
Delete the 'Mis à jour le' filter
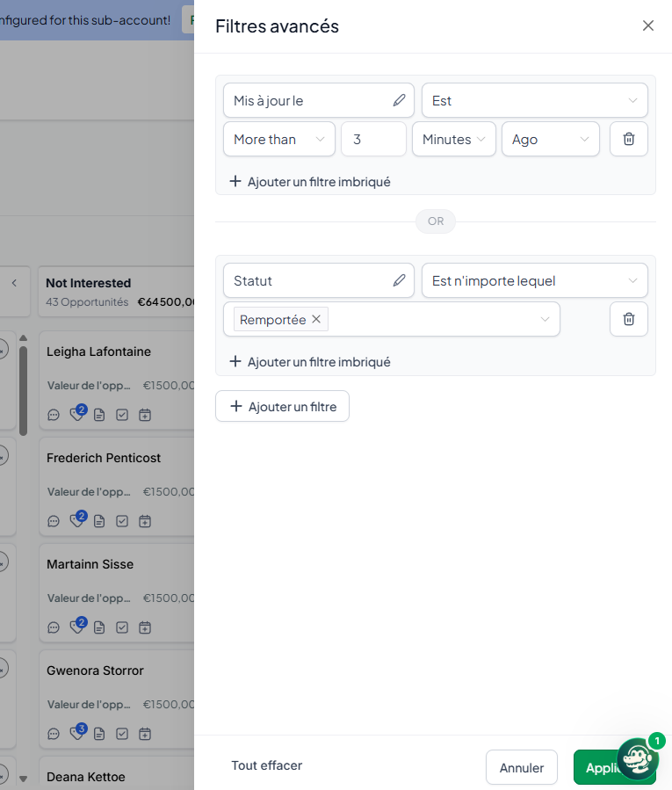point(629,139)
